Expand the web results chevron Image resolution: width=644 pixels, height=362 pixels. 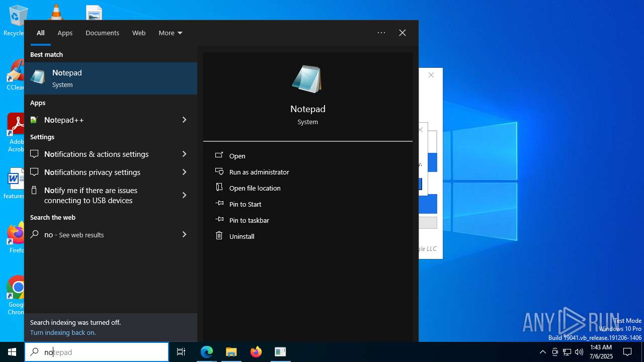(x=184, y=234)
